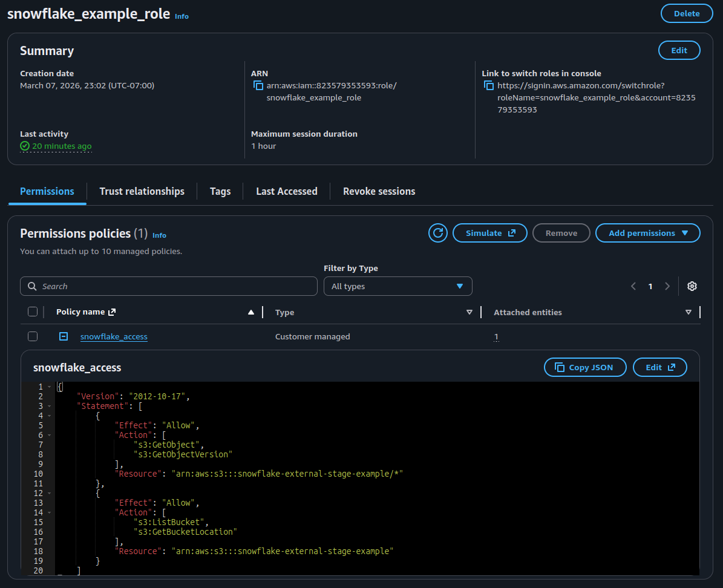Click the "s3:GetObjectVersion" line in JSON
Screen dimensions: 723x588
click(183, 455)
